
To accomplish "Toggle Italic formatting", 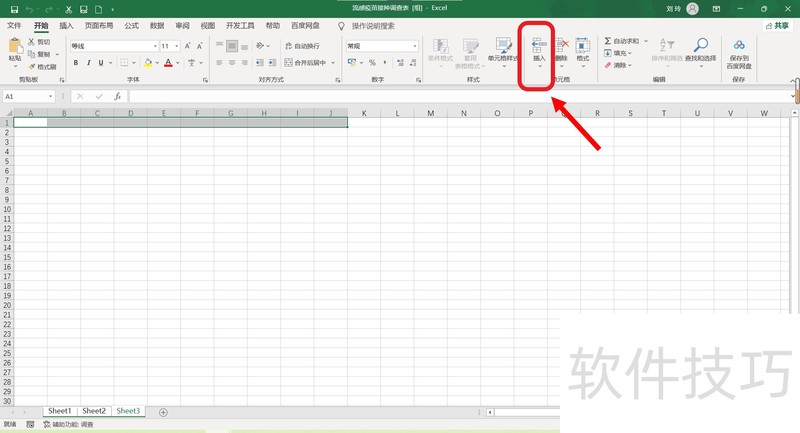I will click(x=89, y=63).
